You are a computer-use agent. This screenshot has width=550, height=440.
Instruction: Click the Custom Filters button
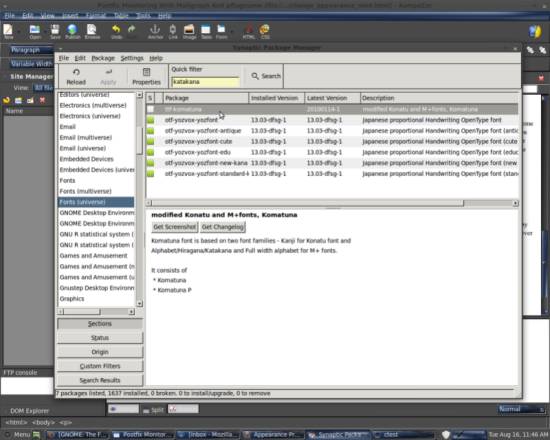point(100,366)
